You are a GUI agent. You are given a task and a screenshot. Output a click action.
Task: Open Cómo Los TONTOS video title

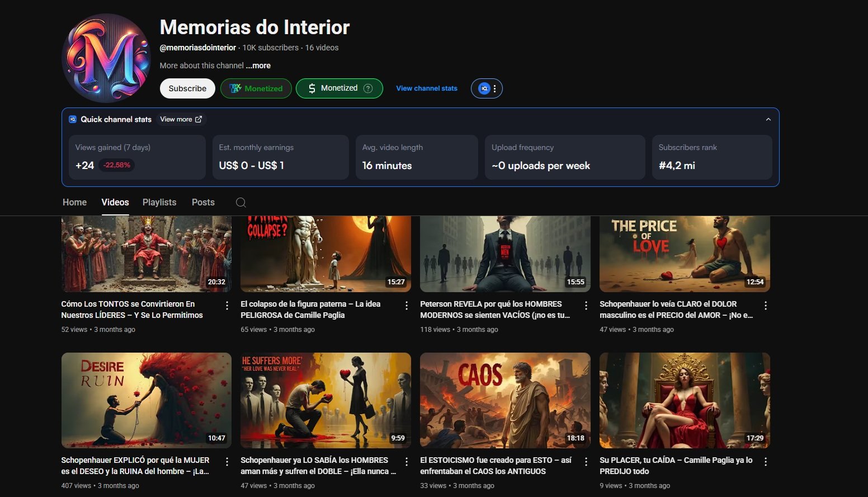(132, 310)
